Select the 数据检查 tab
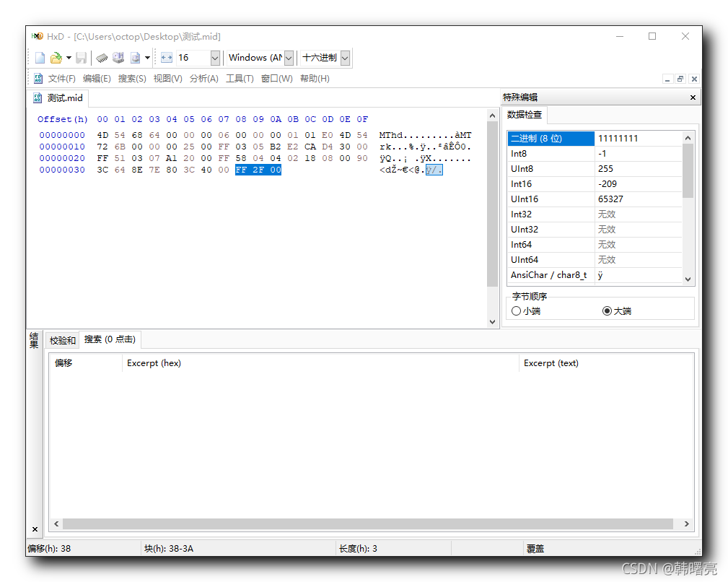The width and height of the screenshot is (728, 582). 525,115
